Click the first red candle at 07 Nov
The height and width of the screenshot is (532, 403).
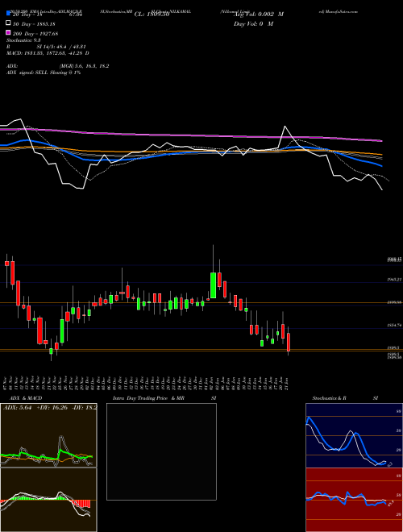(6, 264)
